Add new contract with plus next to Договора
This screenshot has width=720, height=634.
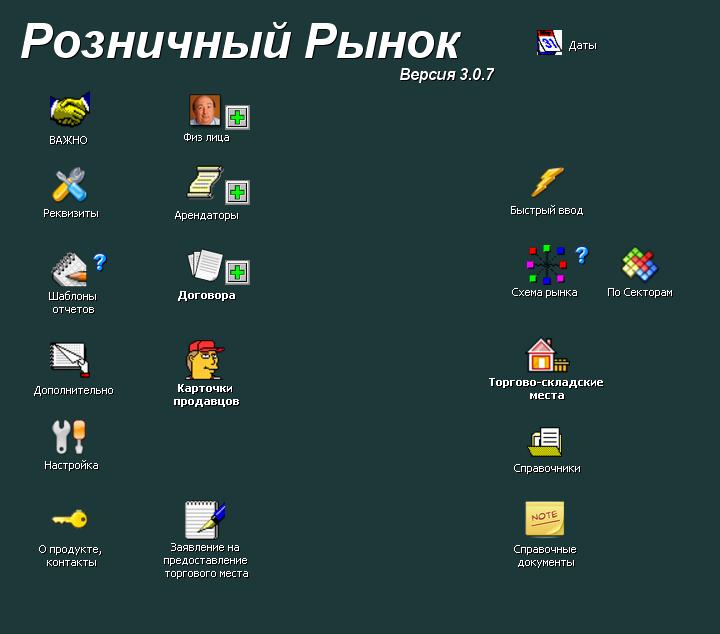[237, 272]
